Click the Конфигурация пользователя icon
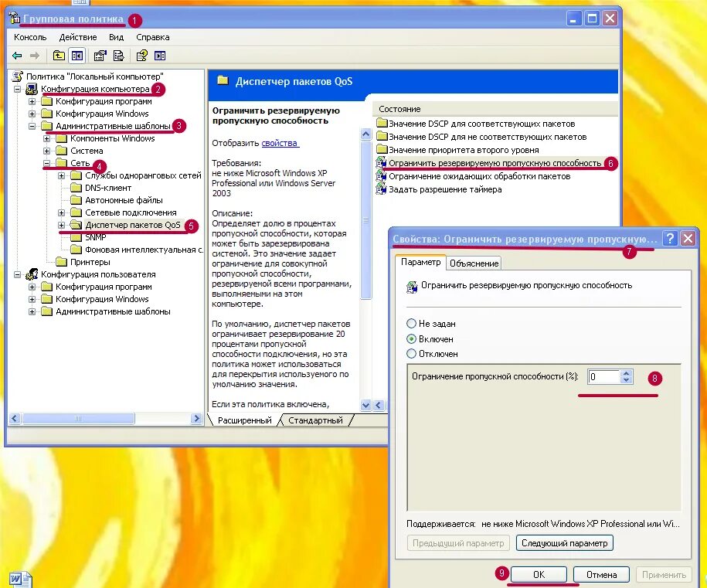Viewport: 707px width, 588px height. point(32,274)
